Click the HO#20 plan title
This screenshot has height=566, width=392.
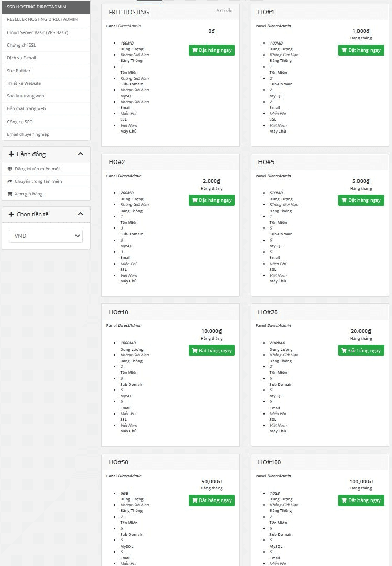click(268, 312)
